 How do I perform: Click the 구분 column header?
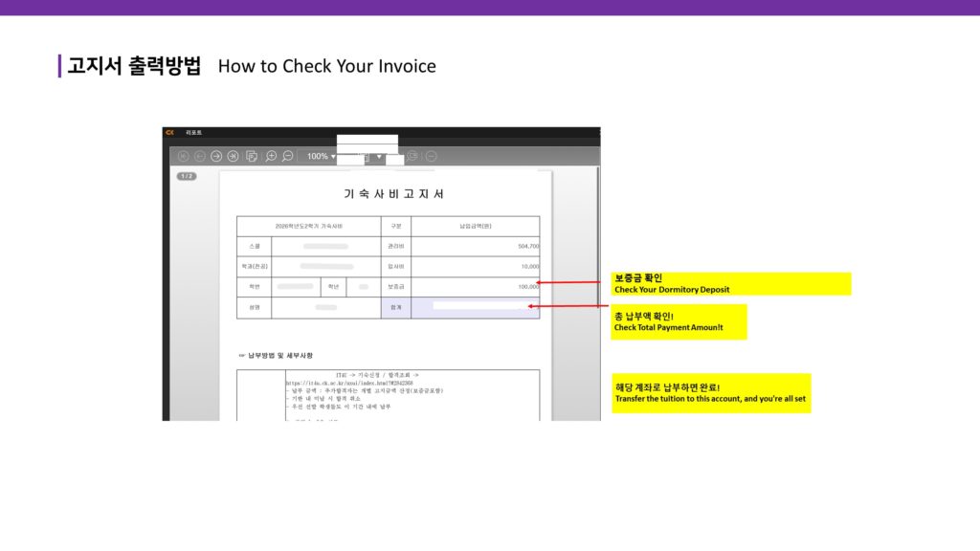point(395,226)
